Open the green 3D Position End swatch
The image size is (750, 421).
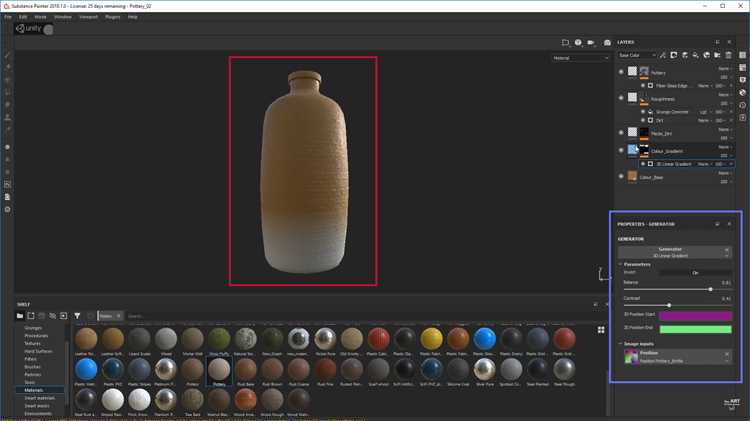click(x=695, y=329)
